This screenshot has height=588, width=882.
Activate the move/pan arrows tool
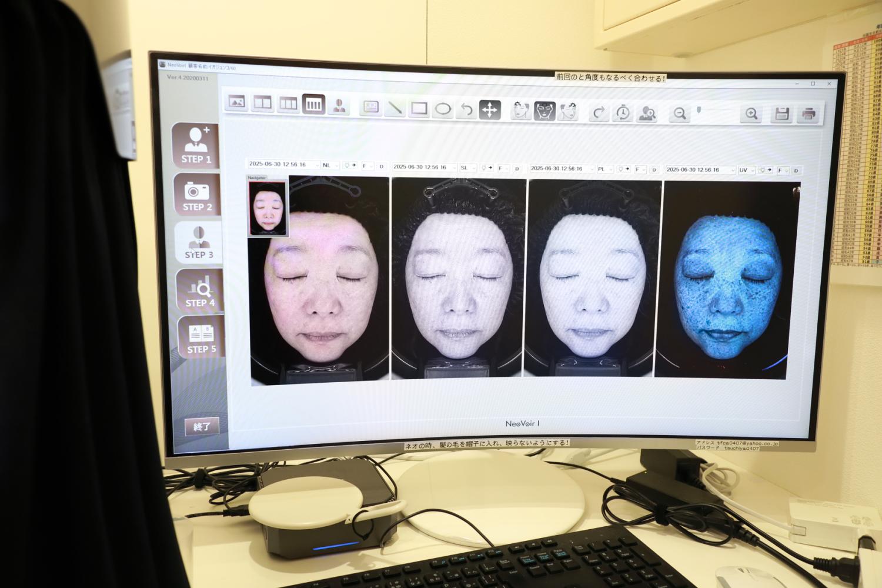click(490, 110)
